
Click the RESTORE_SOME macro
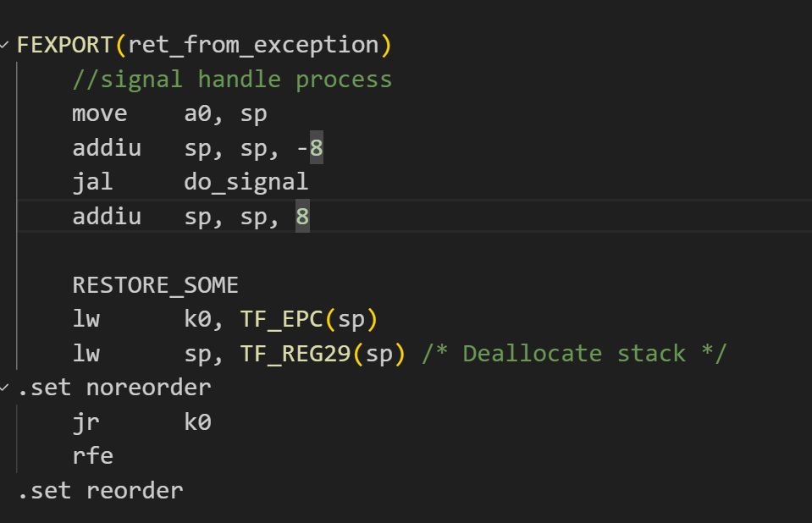click(x=155, y=285)
